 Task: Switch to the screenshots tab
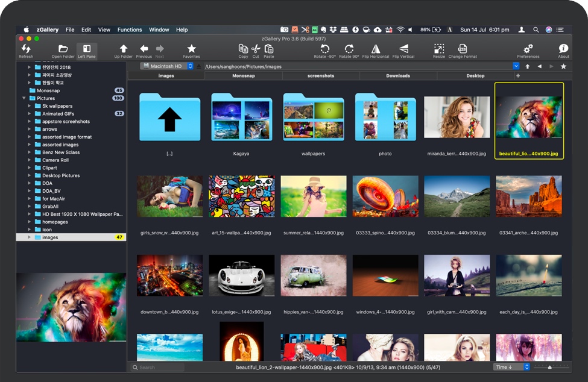point(321,76)
